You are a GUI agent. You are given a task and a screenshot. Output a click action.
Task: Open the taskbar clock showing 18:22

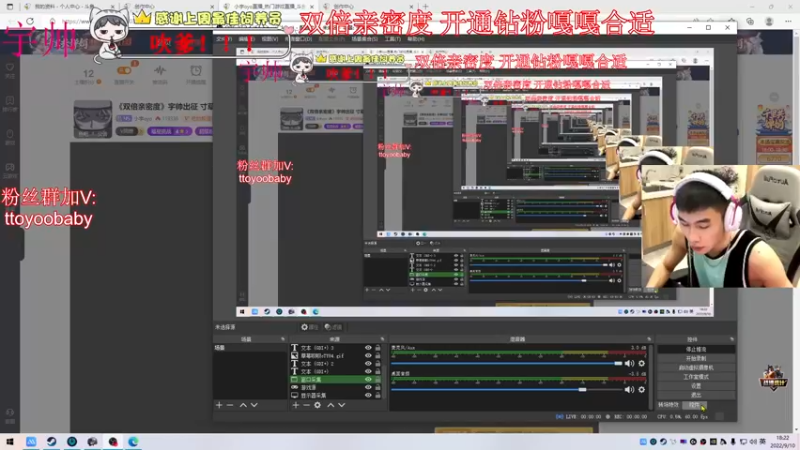coord(783,442)
